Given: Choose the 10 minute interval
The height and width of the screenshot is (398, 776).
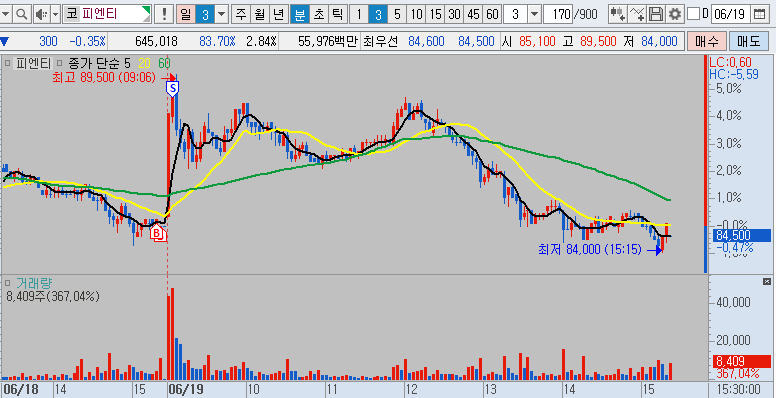Looking at the screenshot, I should tap(417, 14).
